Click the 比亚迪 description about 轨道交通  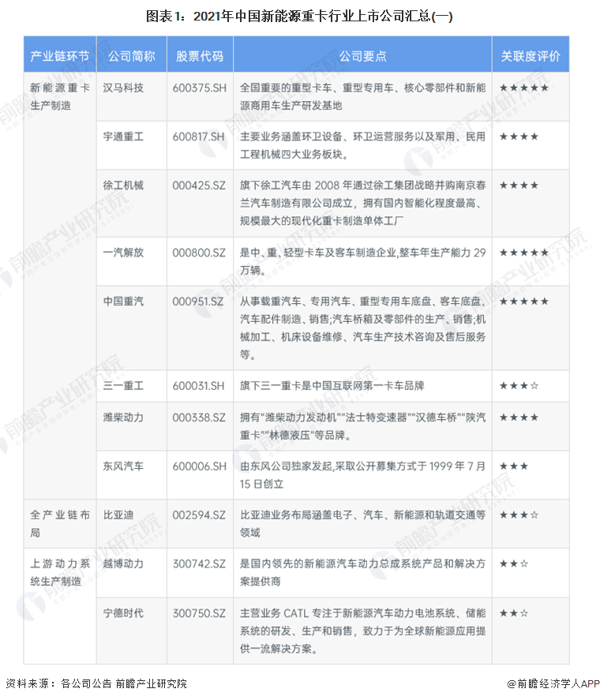[362, 523]
